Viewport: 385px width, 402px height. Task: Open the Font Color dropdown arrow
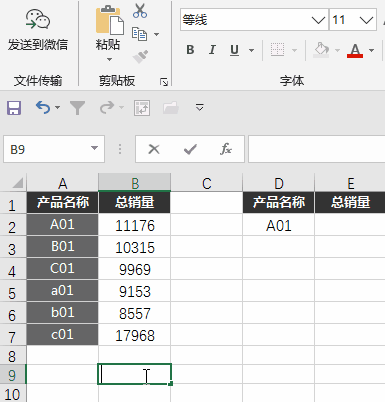(x=371, y=51)
